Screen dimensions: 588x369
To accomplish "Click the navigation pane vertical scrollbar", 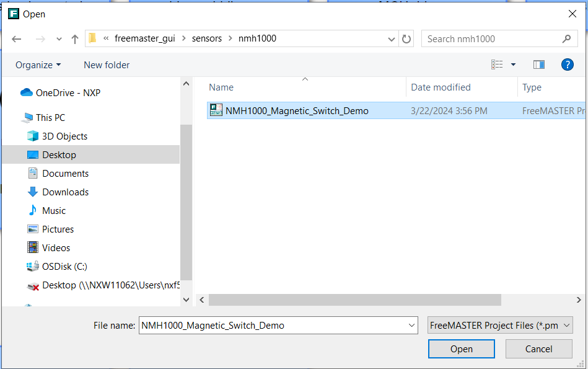I will click(186, 203).
